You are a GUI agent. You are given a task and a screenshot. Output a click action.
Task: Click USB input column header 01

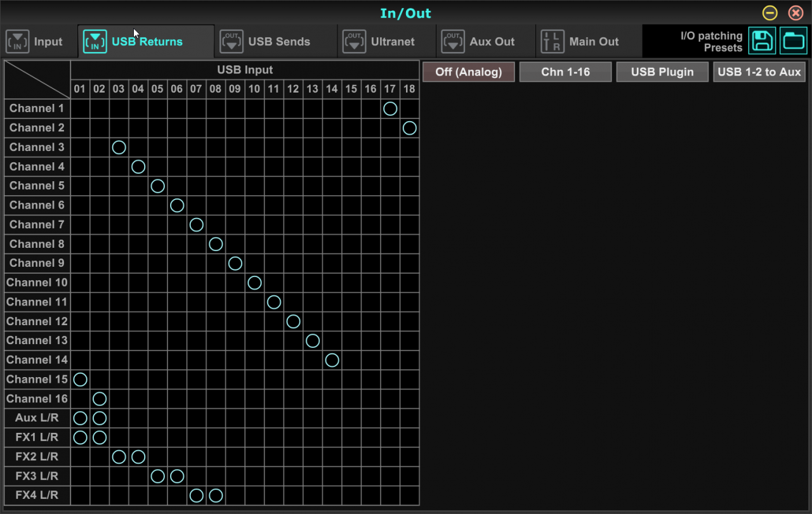tap(80, 89)
